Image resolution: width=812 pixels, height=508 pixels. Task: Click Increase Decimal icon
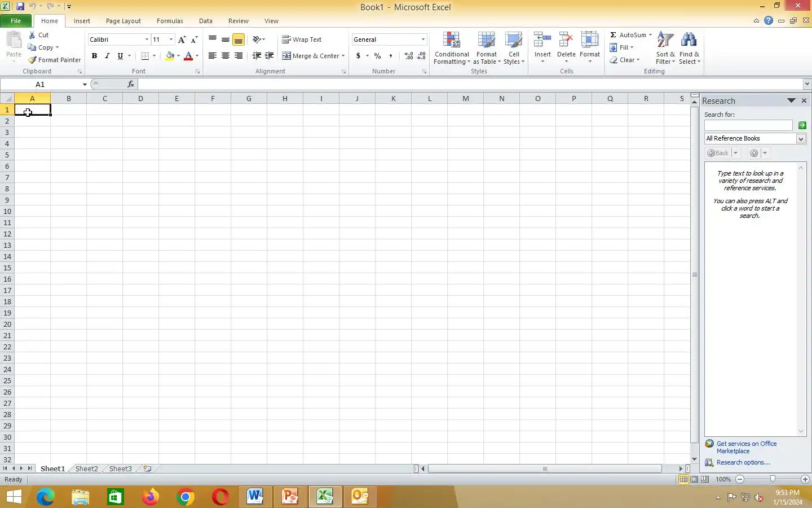pyautogui.click(x=409, y=56)
